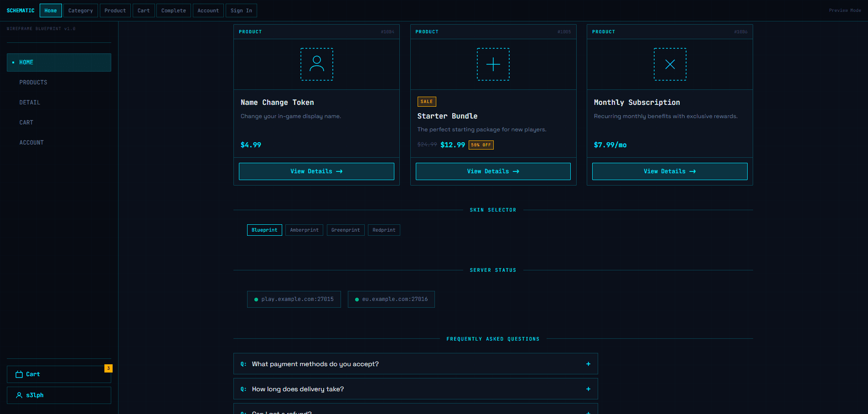Image resolution: width=868 pixels, height=414 pixels.
Task: Click the cart bag icon in sidebar
Action: (19, 374)
